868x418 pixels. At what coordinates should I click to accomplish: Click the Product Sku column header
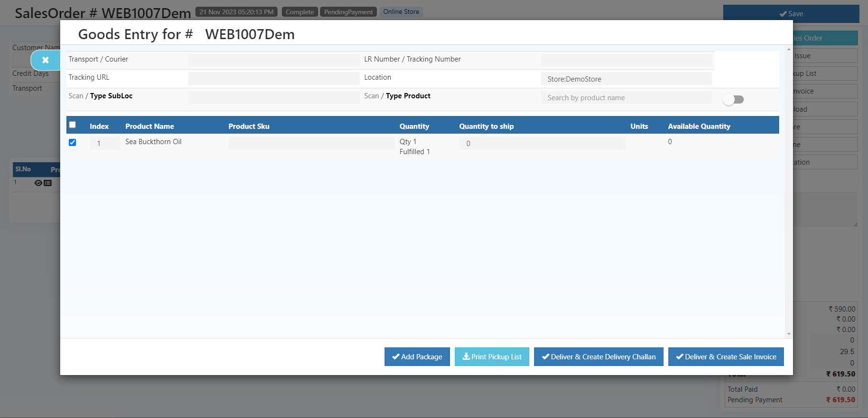pyautogui.click(x=249, y=126)
